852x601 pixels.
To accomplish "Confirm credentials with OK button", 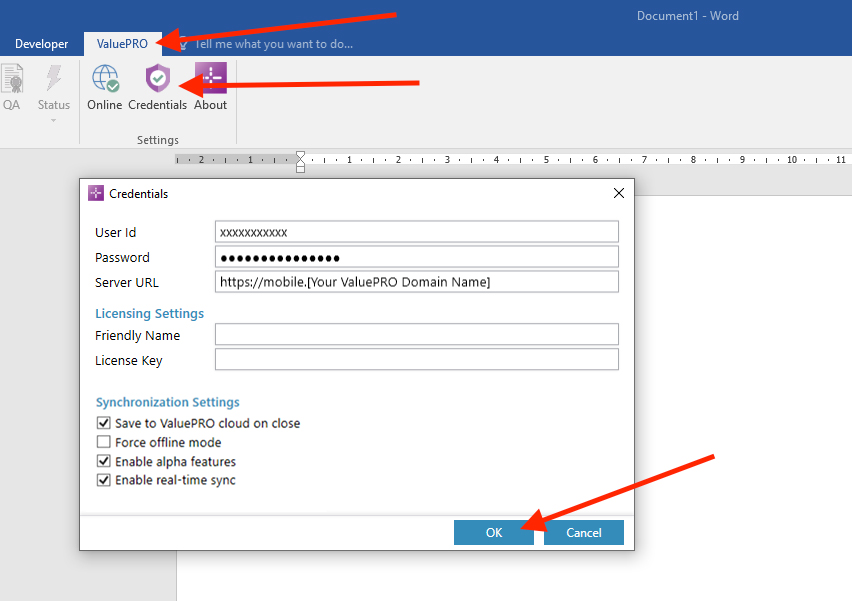I will (494, 533).
